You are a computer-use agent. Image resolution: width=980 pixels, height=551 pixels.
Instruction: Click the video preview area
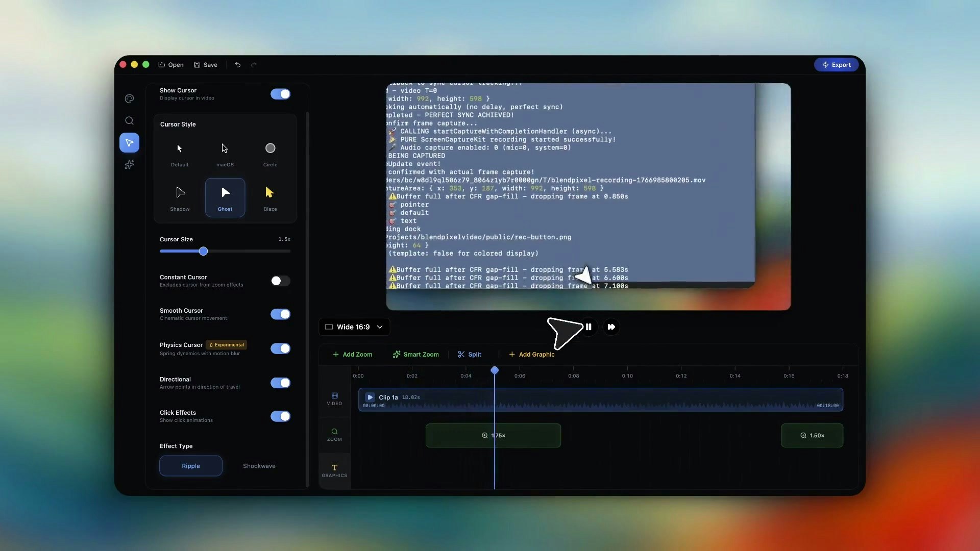click(x=589, y=196)
